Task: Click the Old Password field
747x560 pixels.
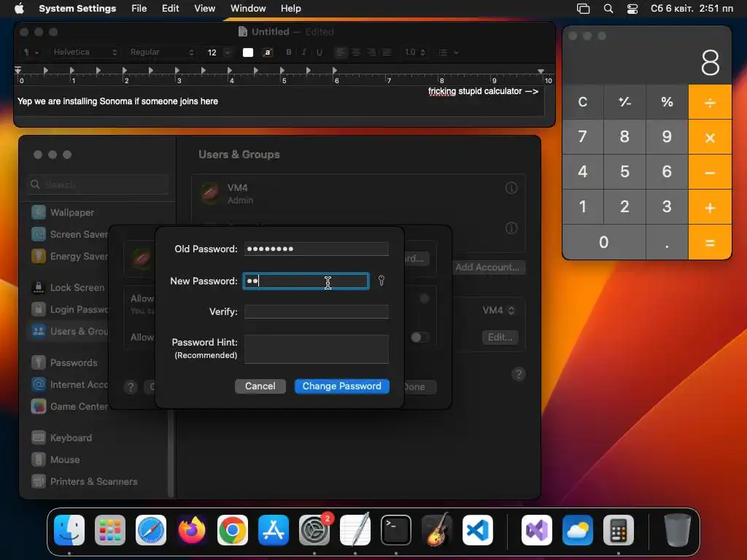Action: [317, 249]
